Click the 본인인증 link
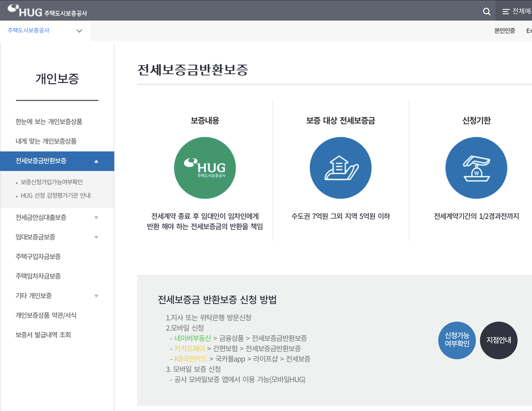 pyautogui.click(x=505, y=31)
